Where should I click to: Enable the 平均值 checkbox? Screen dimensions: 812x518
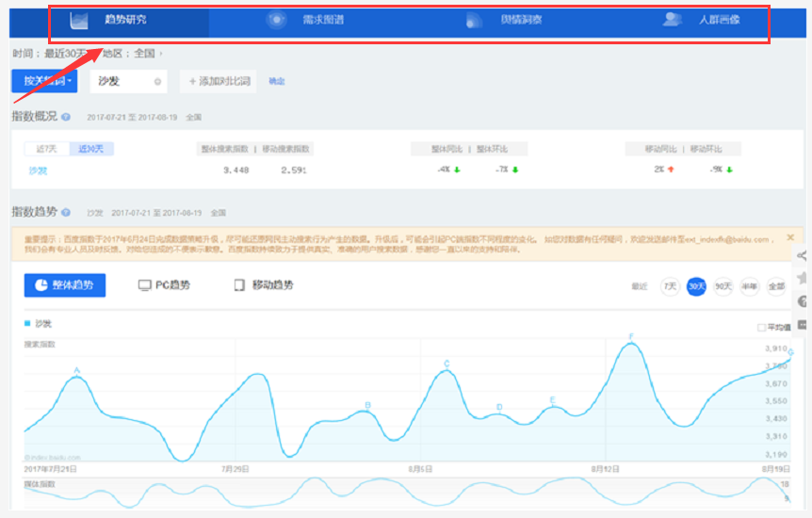click(x=762, y=328)
